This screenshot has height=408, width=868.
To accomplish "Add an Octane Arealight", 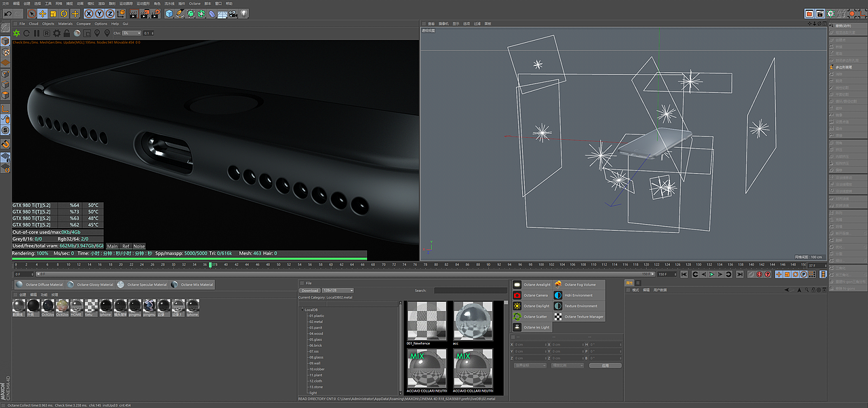I will (532, 284).
